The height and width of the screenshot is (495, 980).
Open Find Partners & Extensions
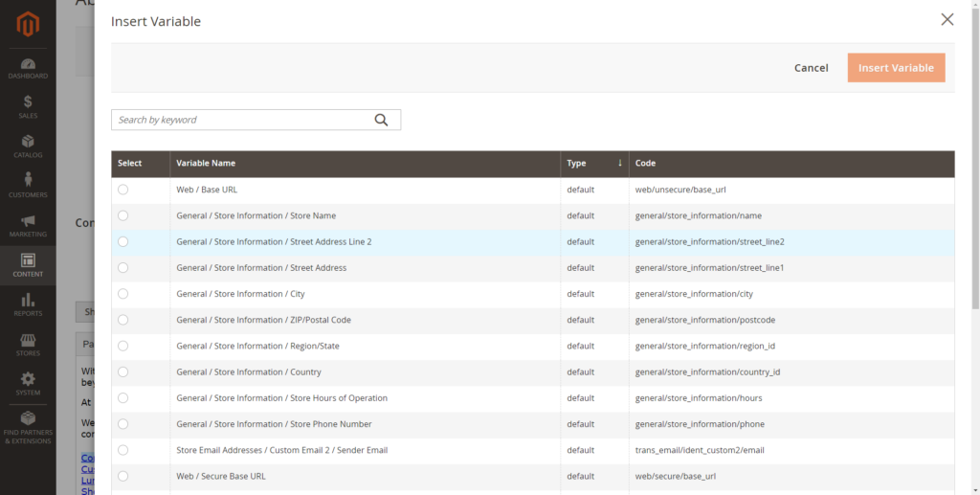point(28,428)
